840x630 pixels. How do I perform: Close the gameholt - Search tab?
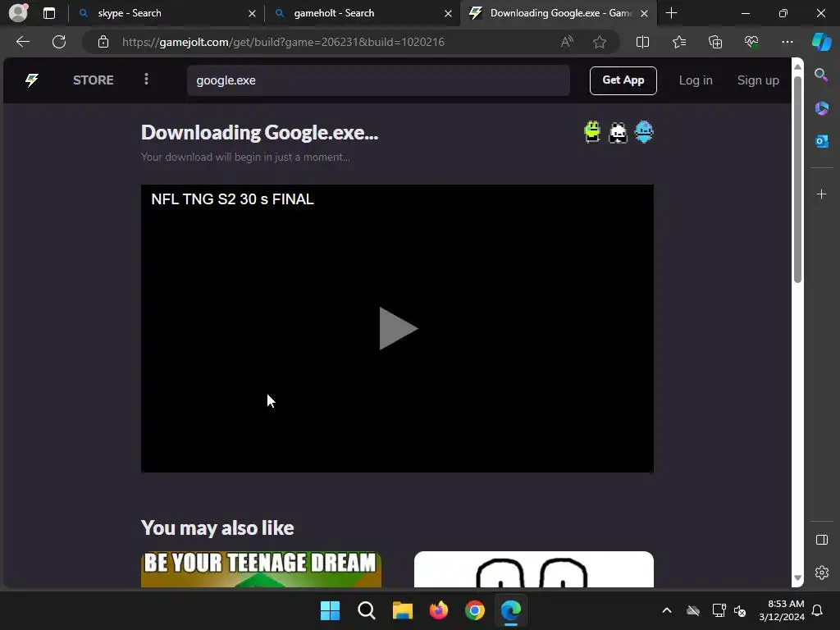point(449,13)
